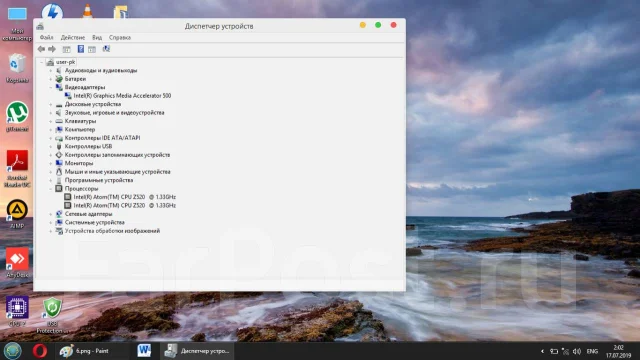Open the Вид menu
Viewport: 640px width, 360px height.
[97, 38]
